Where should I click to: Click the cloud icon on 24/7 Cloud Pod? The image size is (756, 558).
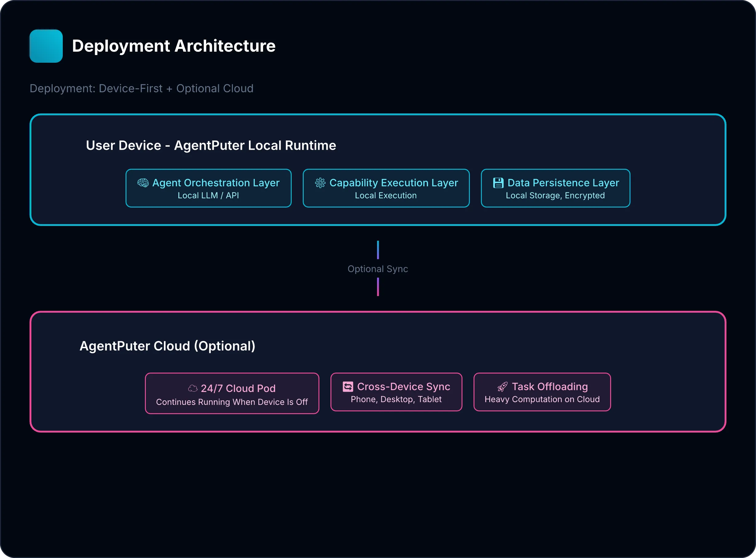193,388
